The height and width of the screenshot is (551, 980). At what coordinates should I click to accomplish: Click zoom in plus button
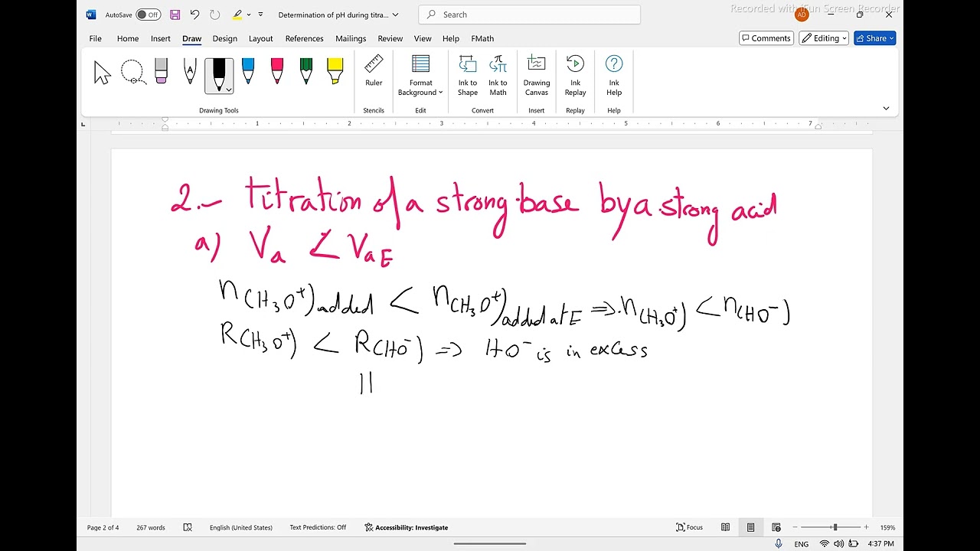coord(866,527)
